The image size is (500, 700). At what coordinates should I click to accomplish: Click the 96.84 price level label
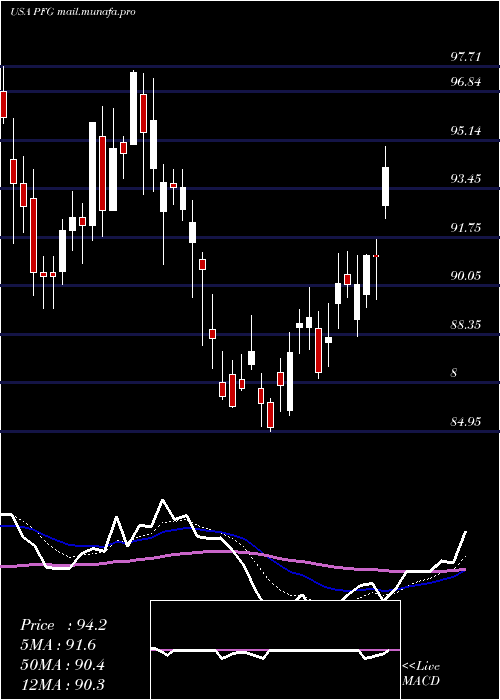pyautogui.click(x=466, y=82)
